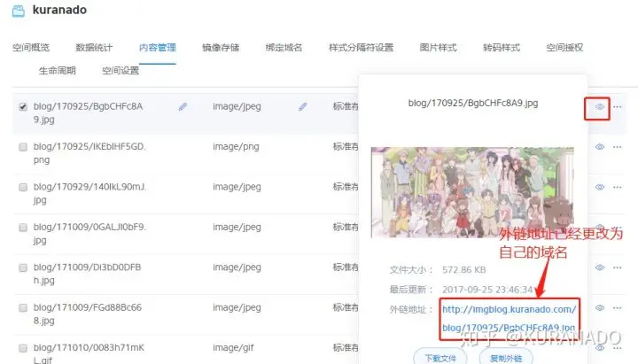Check the 0GALJI0bF9.jpg checkbox
Image resolution: width=638 pixels, height=364 pixels.
point(23,228)
